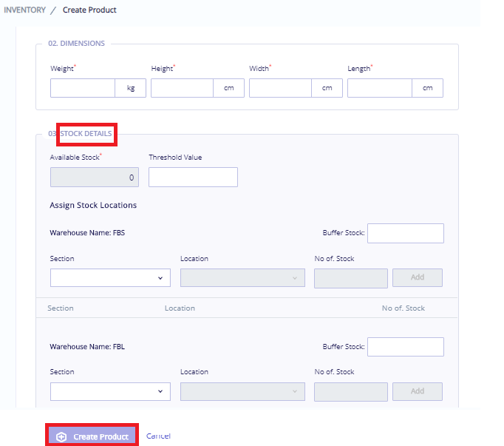Open the FBS warehouse Location dropdown
Image resolution: width=504 pixels, height=446 pixels.
[242, 277]
